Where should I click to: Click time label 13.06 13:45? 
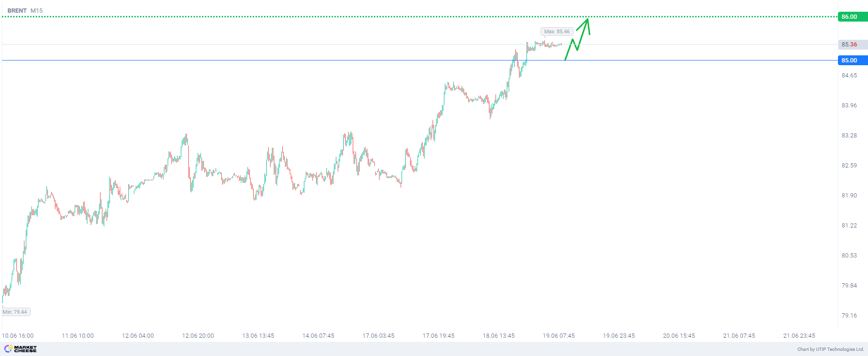(x=258, y=336)
